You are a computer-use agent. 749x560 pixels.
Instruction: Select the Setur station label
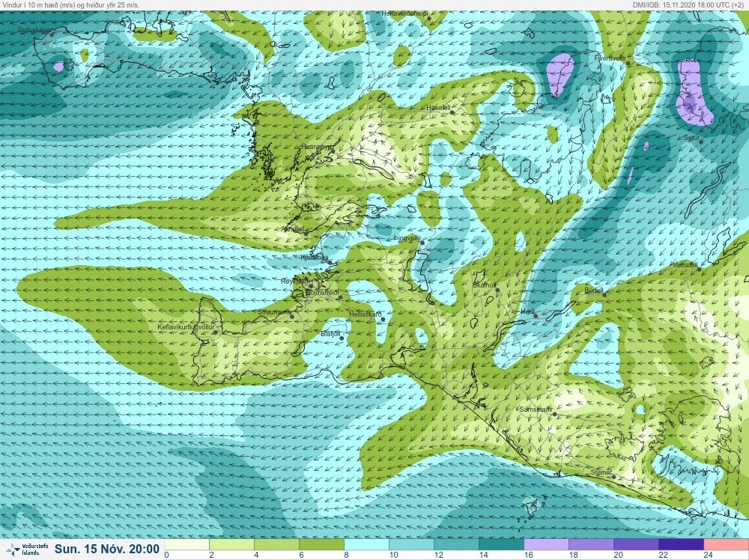pos(691,138)
